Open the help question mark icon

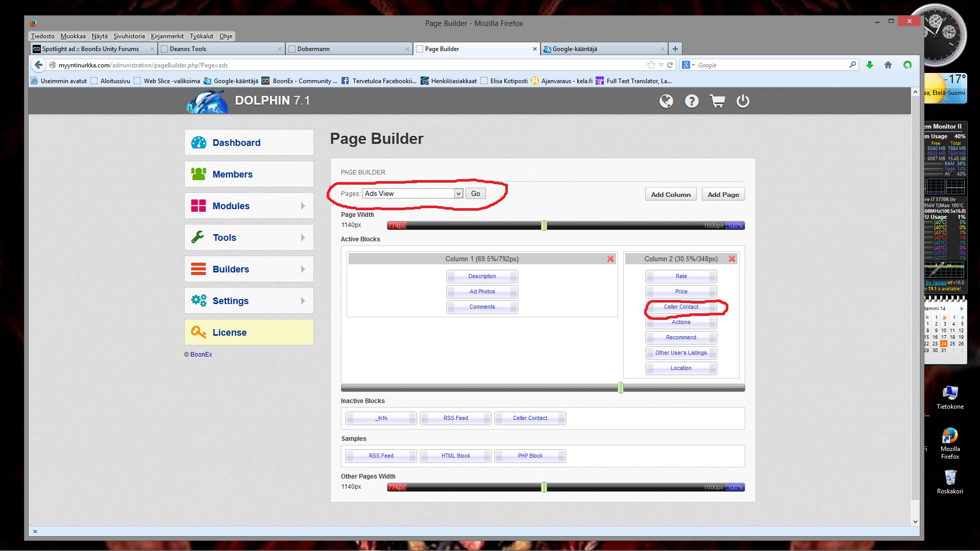692,101
